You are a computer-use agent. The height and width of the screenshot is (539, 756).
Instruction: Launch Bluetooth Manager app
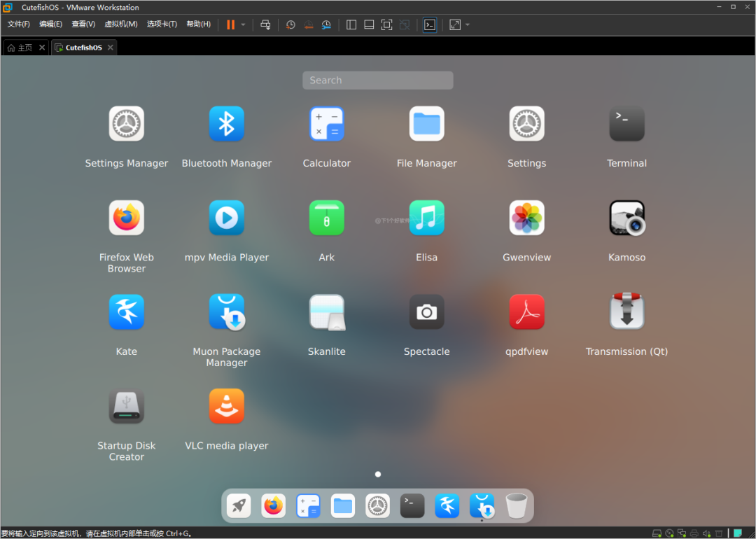[227, 124]
